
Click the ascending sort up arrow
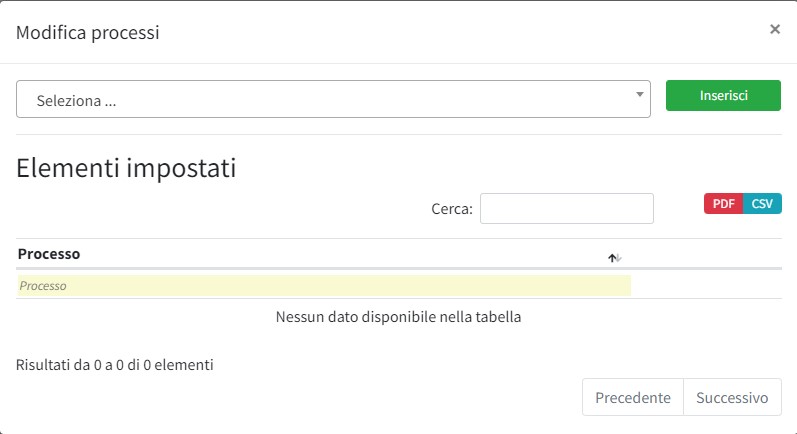click(x=612, y=258)
